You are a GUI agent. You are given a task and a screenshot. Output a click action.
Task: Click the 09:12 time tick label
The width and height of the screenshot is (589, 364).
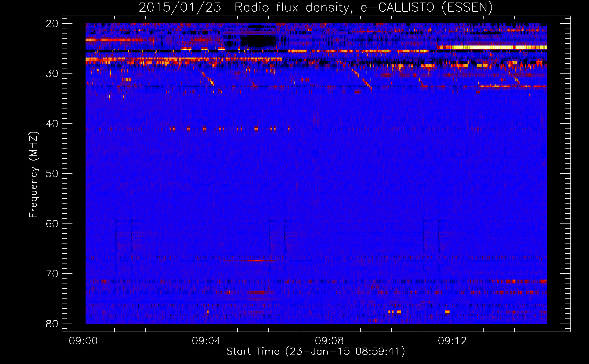point(452,341)
